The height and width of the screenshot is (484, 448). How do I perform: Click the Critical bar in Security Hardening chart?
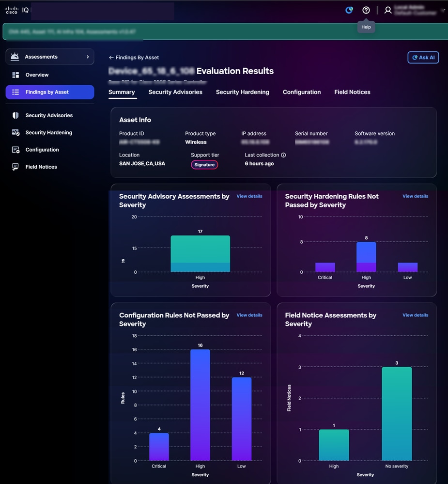tap(325, 267)
